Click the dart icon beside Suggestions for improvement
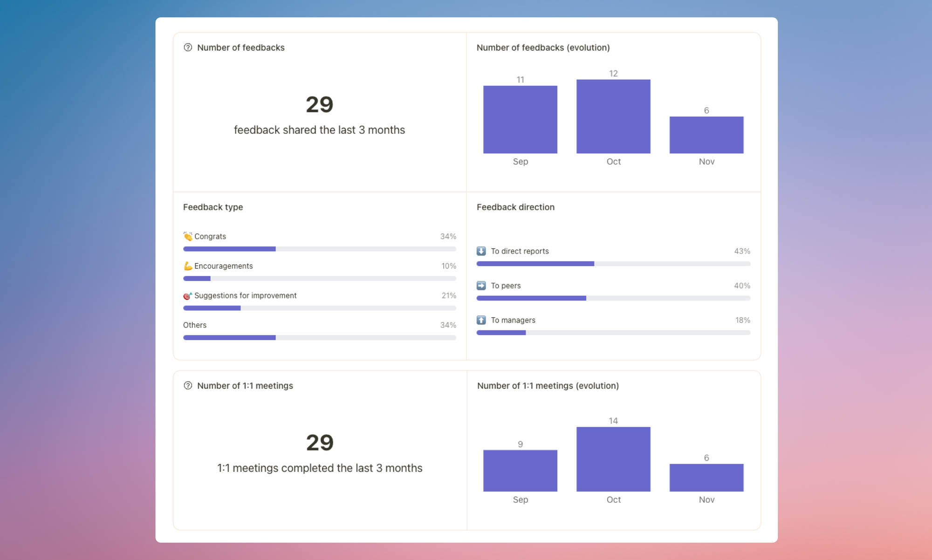 coord(188,295)
